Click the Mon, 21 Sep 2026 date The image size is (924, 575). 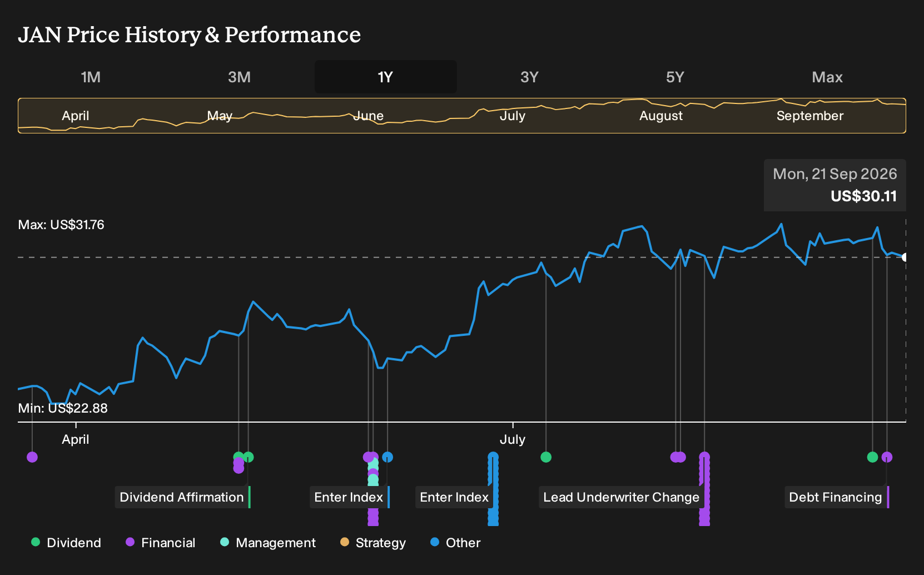[834, 174]
